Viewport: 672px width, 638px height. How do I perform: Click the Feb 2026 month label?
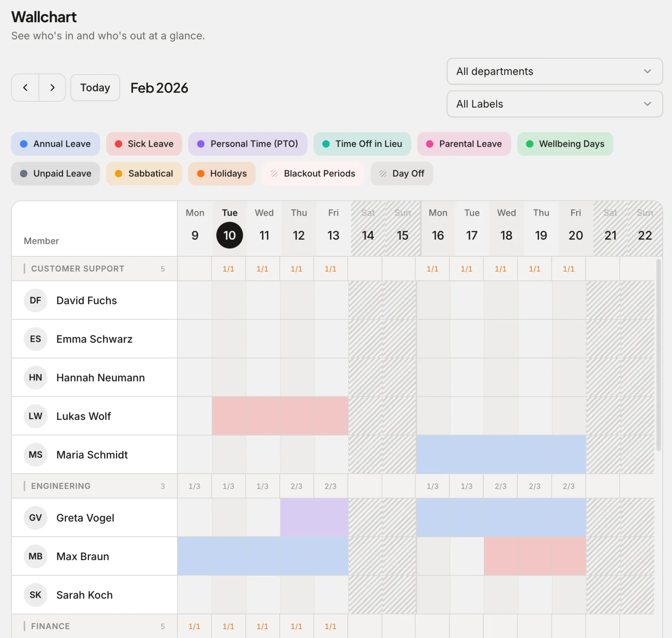[x=159, y=88]
